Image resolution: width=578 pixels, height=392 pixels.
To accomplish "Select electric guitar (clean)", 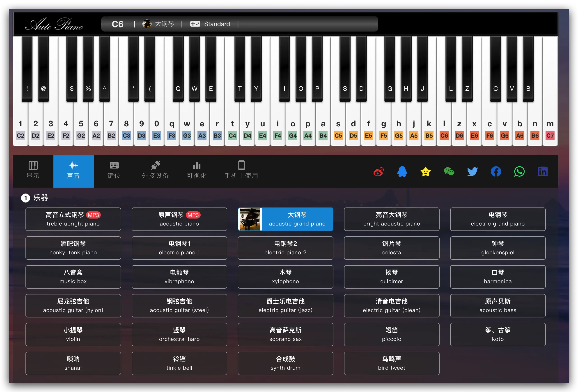I will [x=392, y=305].
